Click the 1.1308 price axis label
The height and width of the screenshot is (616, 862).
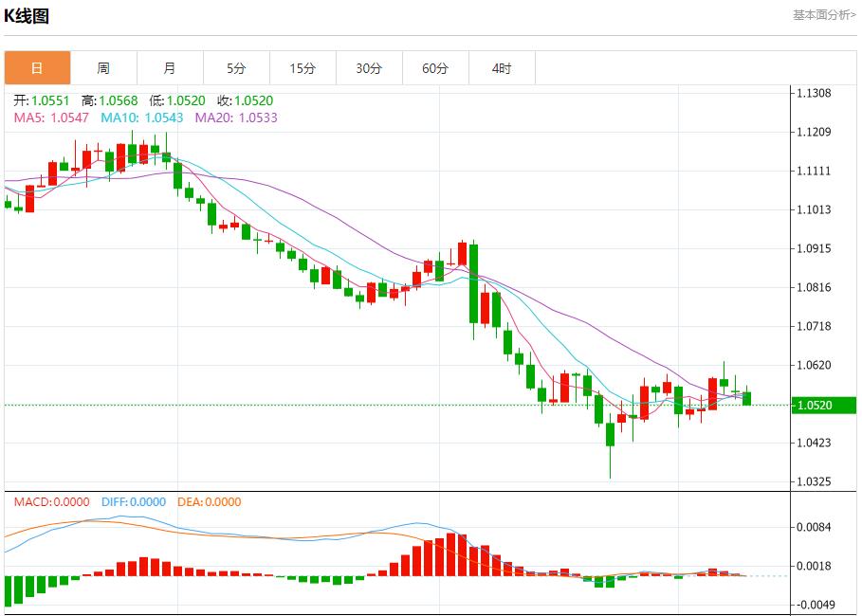tap(814, 93)
